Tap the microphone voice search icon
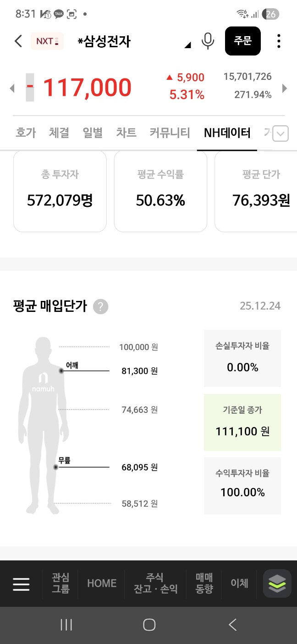Screen dimensions: 297x644 pos(208,41)
